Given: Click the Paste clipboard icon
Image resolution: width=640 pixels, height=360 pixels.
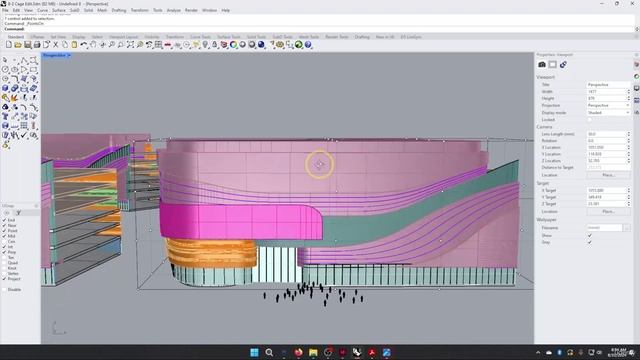Looking at the screenshot, I should [74, 44].
